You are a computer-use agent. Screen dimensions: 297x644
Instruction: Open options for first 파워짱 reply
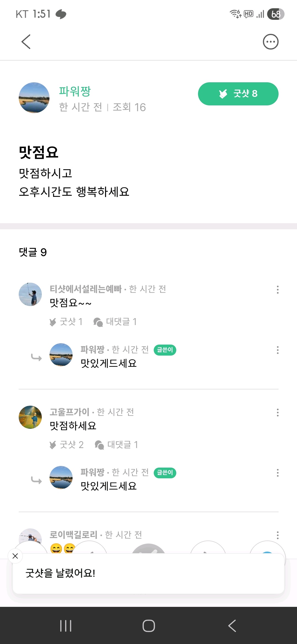(x=278, y=350)
